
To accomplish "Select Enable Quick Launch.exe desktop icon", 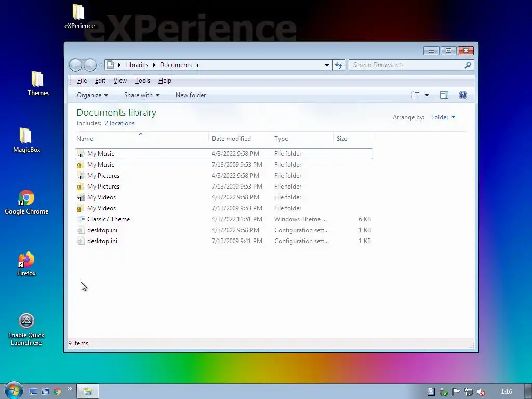I will (26, 330).
